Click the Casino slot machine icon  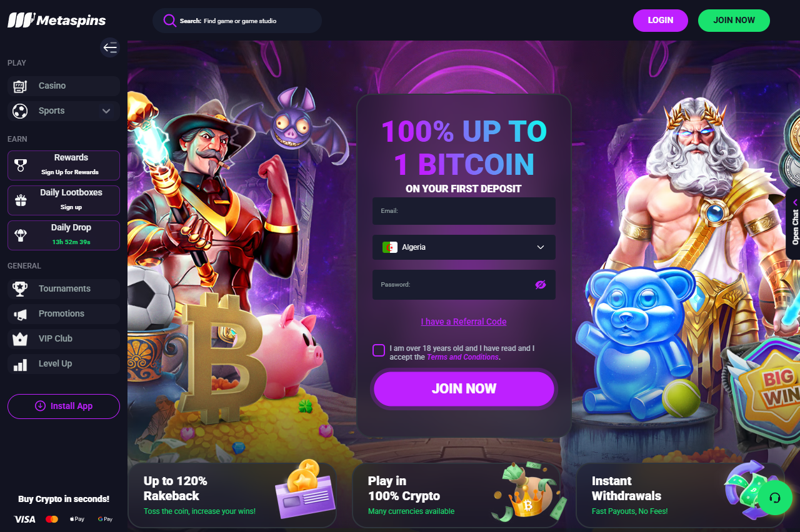pos(20,86)
